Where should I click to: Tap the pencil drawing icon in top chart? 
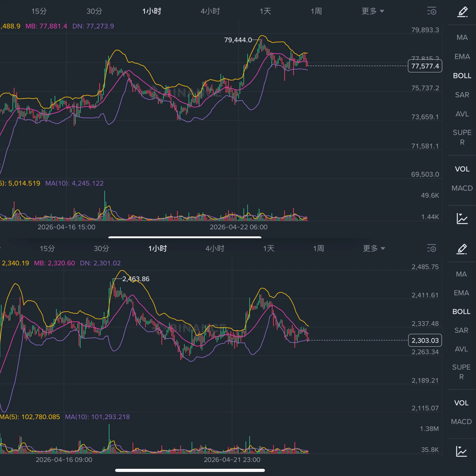click(462, 12)
